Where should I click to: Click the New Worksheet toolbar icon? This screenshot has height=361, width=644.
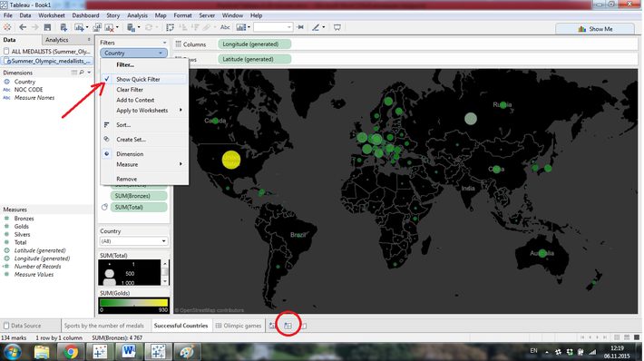pos(78,27)
